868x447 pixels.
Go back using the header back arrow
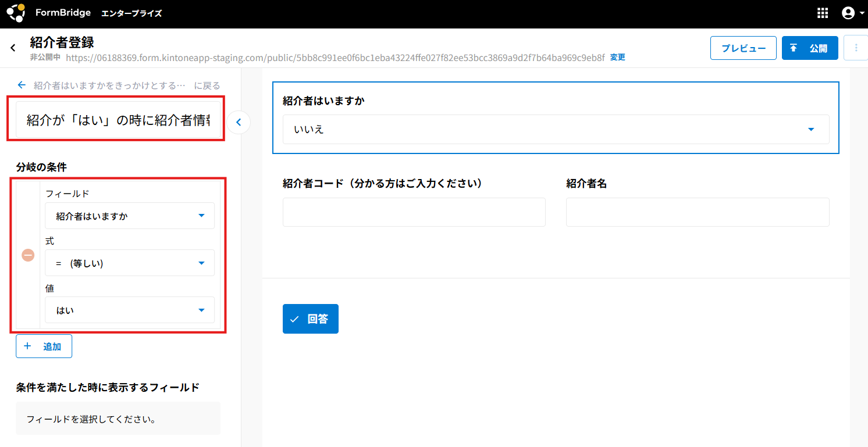click(x=13, y=48)
